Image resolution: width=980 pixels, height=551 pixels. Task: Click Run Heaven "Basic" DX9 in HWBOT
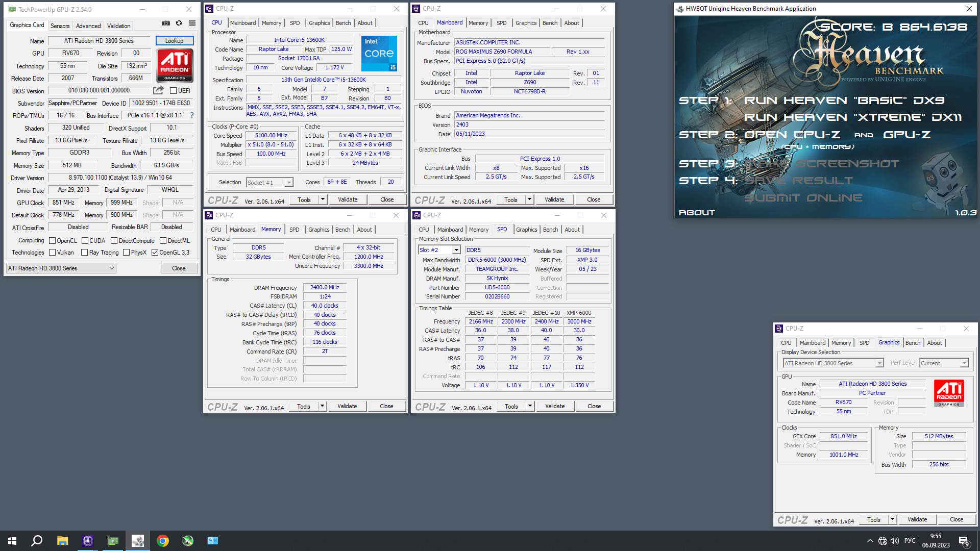click(x=844, y=101)
